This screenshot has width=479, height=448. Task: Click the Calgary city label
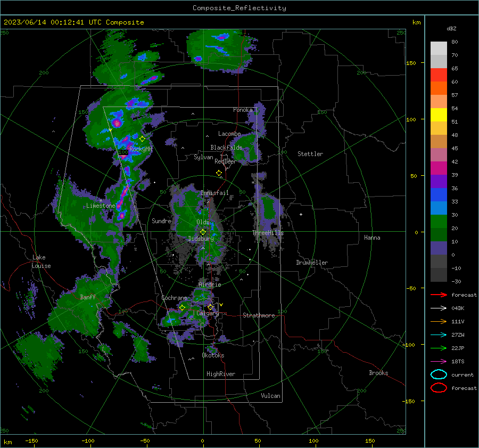pos(208,313)
